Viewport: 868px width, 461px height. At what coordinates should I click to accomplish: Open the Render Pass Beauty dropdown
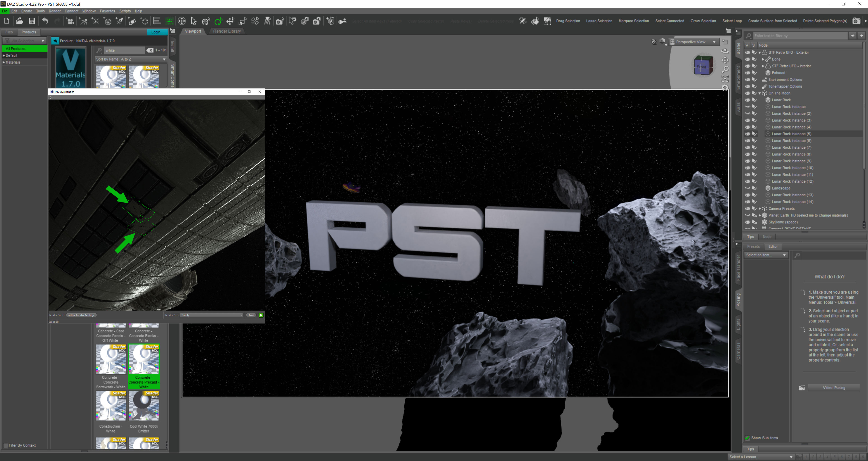212,315
